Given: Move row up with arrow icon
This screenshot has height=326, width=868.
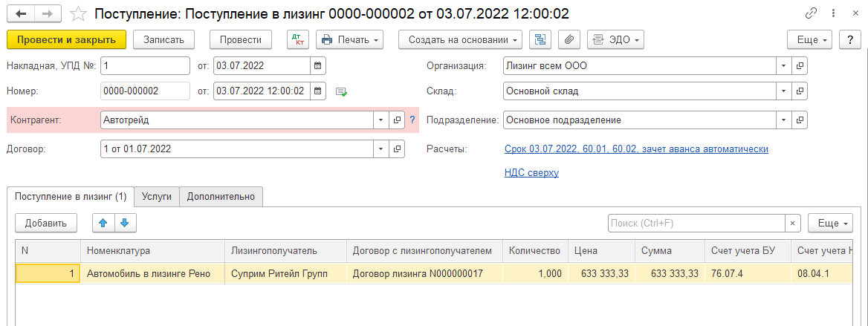Looking at the screenshot, I should point(103,223).
